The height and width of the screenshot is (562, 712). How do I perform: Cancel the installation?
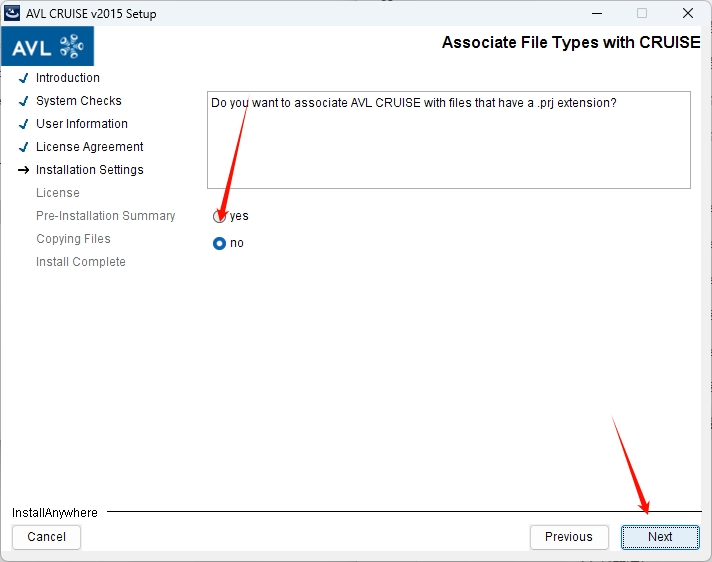(x=47, y=537)
